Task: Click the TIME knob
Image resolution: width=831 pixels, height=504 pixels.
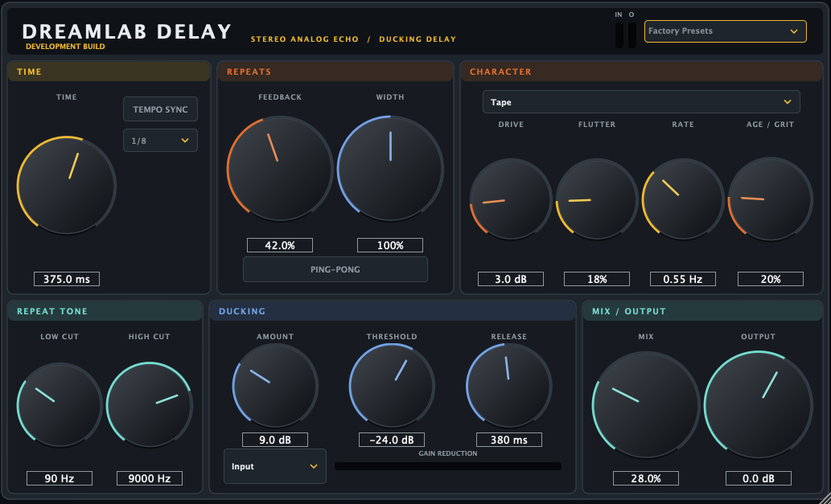Action: (67, 186)
